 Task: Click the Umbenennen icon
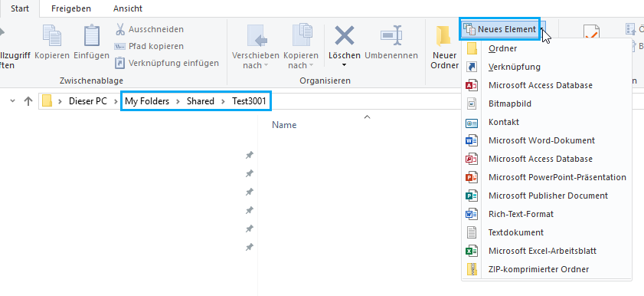[x=391, y=36]
